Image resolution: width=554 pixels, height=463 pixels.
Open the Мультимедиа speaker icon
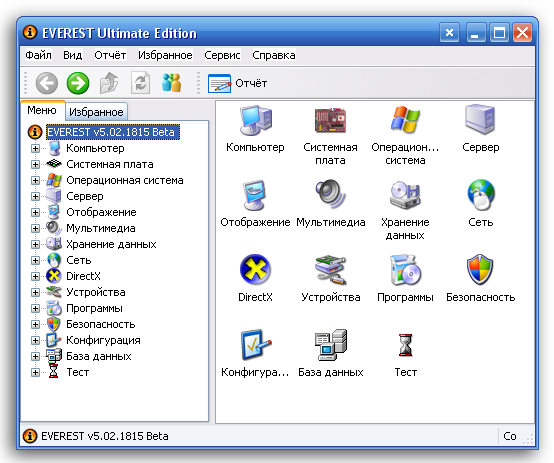[330, 194]
